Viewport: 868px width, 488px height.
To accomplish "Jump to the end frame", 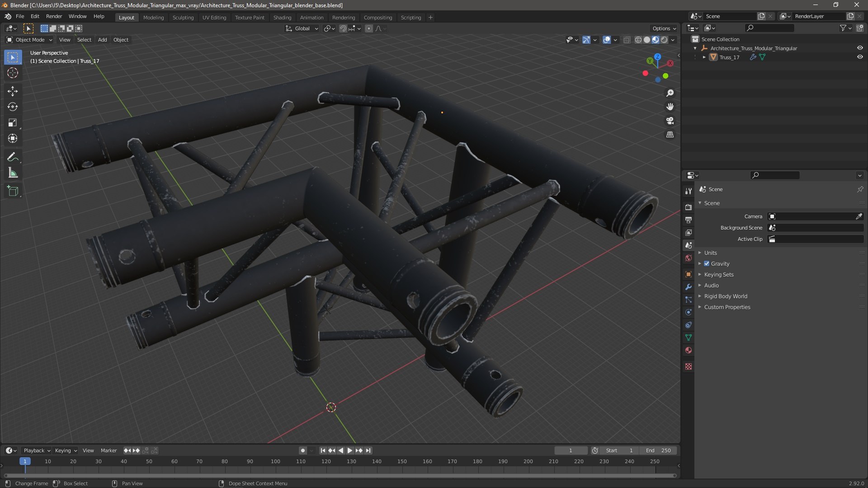I will click(x=368, y=450).
